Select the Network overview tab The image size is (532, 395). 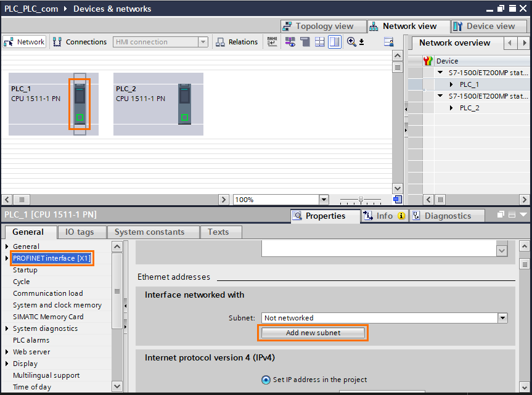tap(455, 43)
